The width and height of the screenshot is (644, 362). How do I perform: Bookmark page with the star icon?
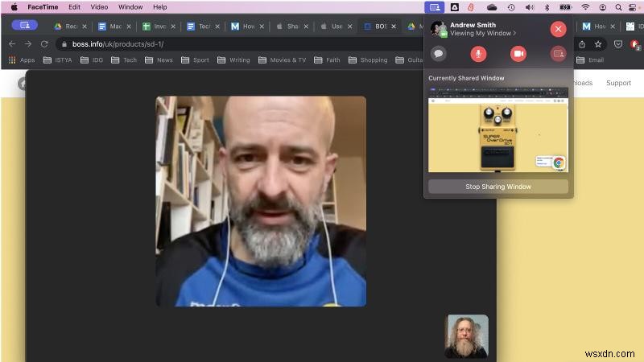coord(599,44)
